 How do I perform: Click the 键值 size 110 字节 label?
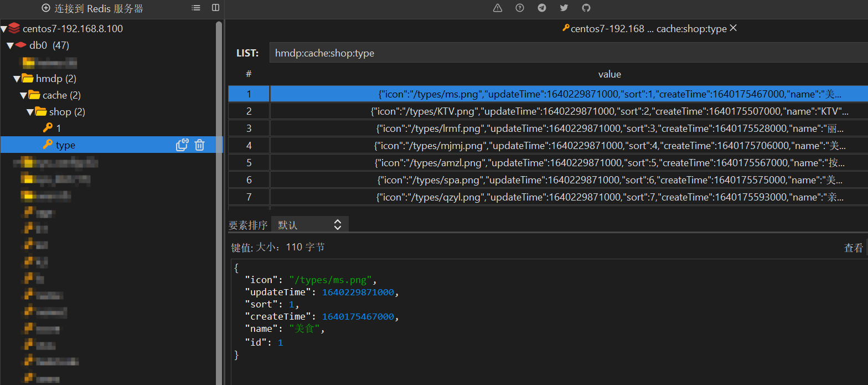pos(278,247)
